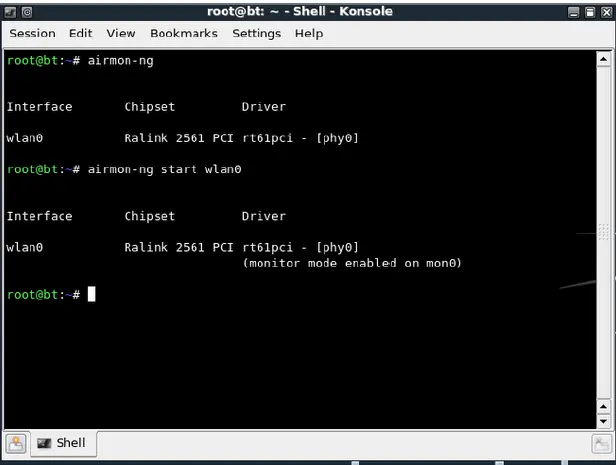616x465 pixels.
Task: Click the scroll up arrow near bottom of scrollbar
Action: (603, 406)
